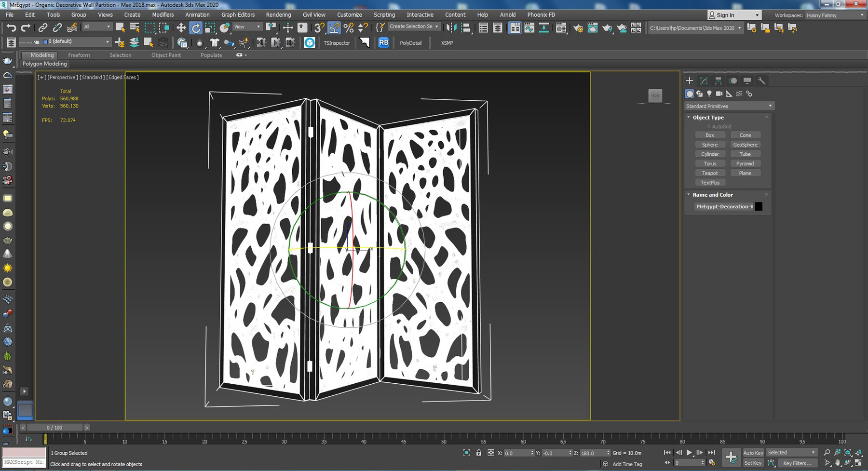
Task: Switch to the Freeform ribbon tab
Action: point(79,55)
